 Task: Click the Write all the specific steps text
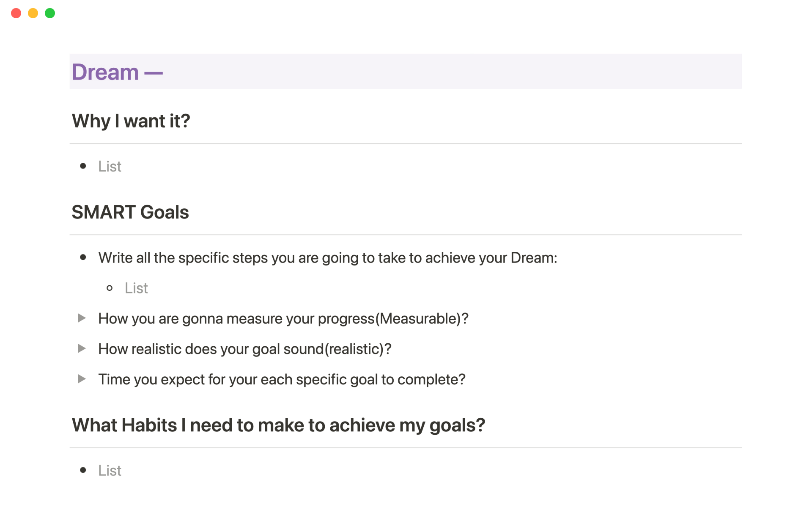tap(327, 258)
